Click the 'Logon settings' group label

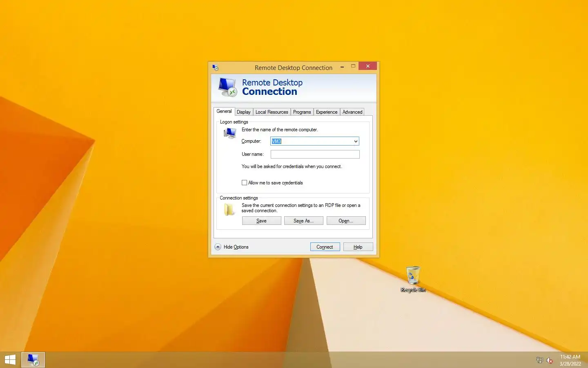tap(234, 122)
